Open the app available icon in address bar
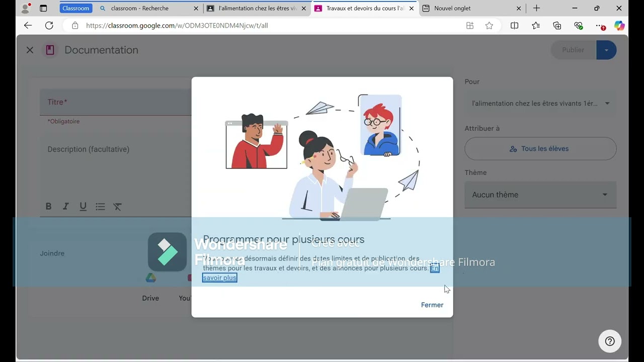Image resolution: width=644 pixels, height=362 pixels. (x=470, y=26)
